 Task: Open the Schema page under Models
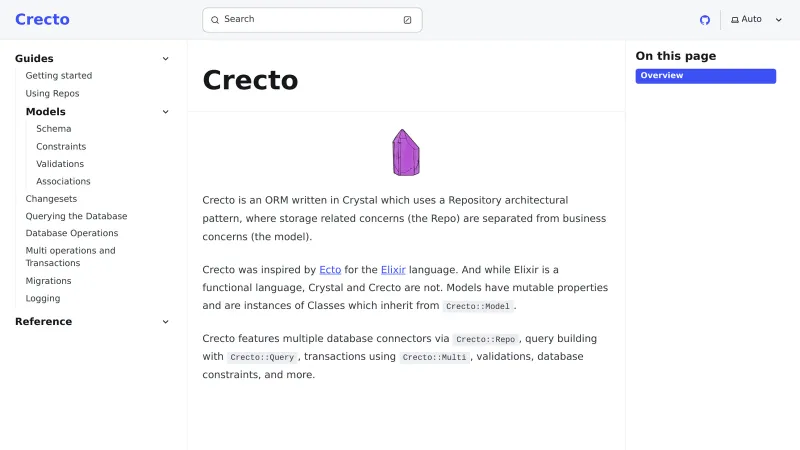click(54, 129)
